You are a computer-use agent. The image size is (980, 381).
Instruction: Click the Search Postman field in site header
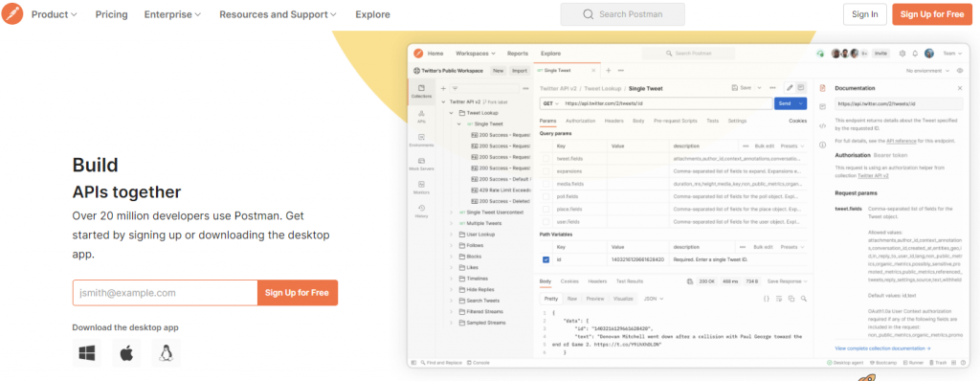point(622,13)
